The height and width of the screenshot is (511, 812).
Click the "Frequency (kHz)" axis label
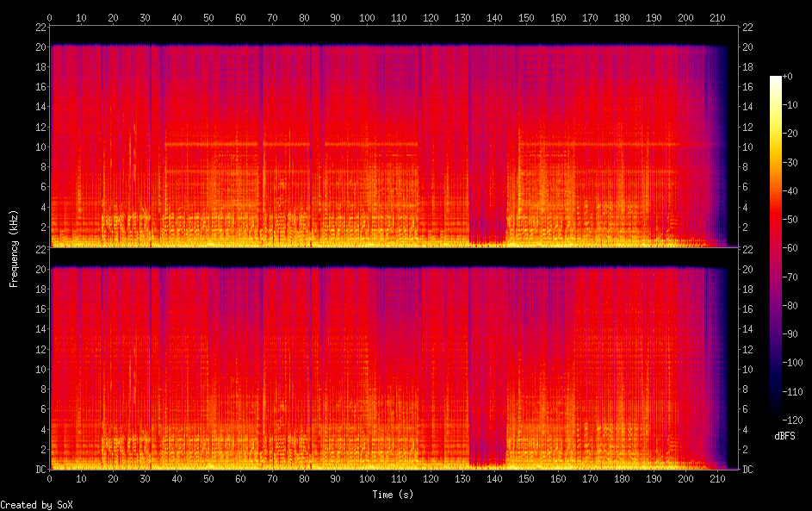tap(14, 248)
